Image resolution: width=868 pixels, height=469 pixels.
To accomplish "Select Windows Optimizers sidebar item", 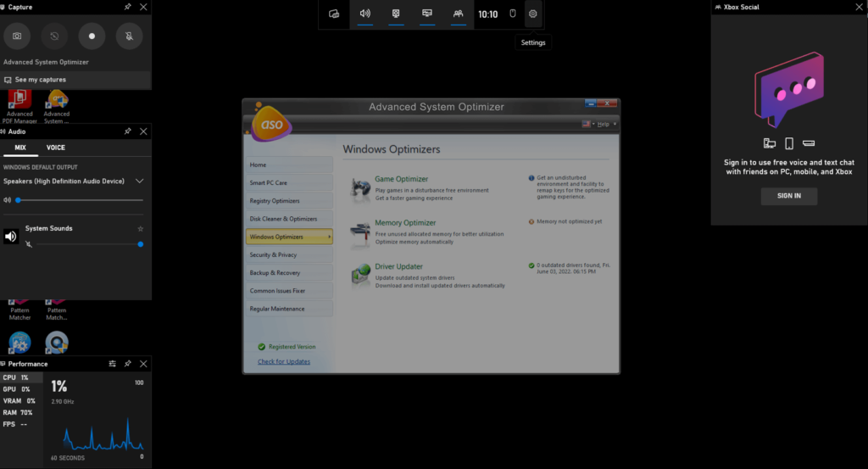I will point(289,237).
